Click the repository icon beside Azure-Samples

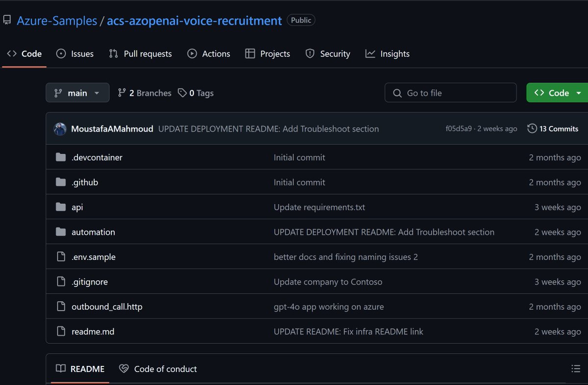7,21
